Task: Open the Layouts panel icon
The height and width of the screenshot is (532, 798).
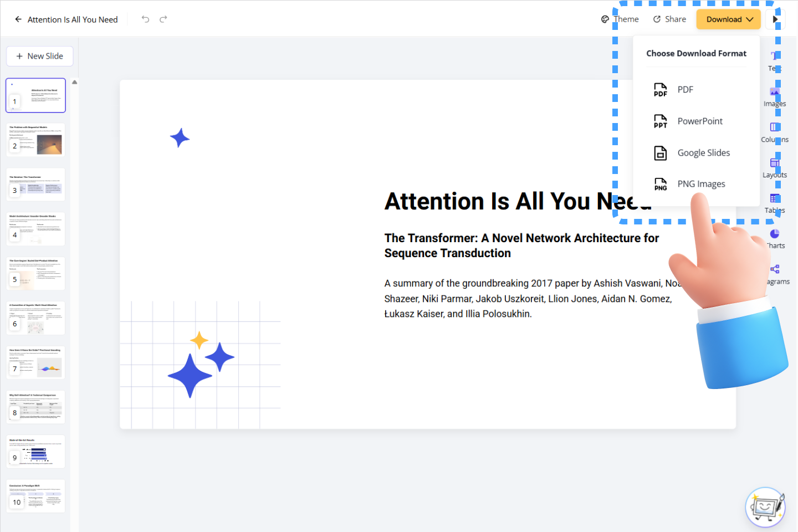Action: (x=775, y=163)
